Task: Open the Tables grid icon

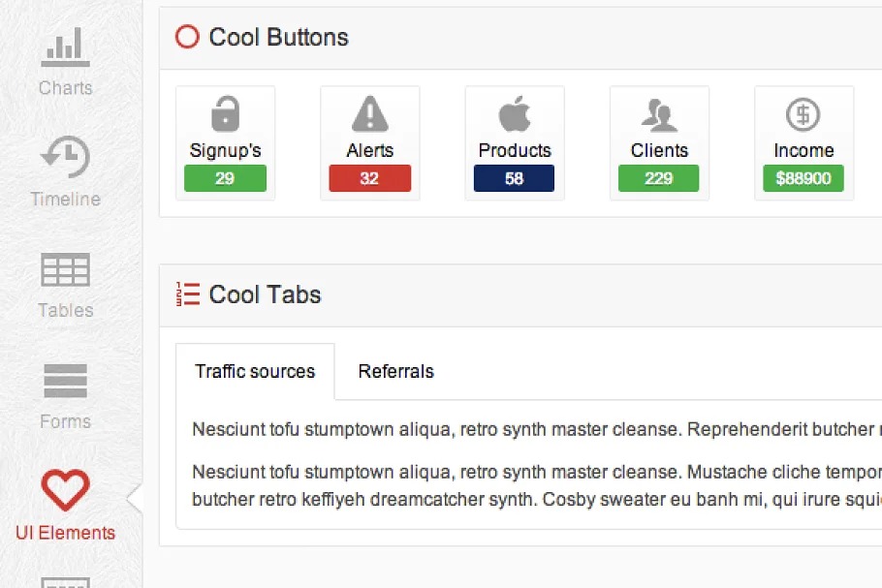Action: pyautogui.click(x=65, y=269)
